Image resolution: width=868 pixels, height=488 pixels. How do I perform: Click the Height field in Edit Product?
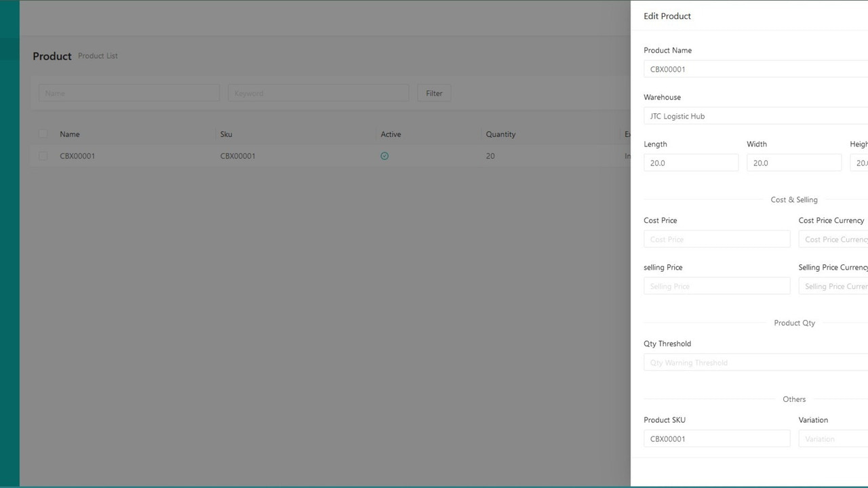point(860,162)
